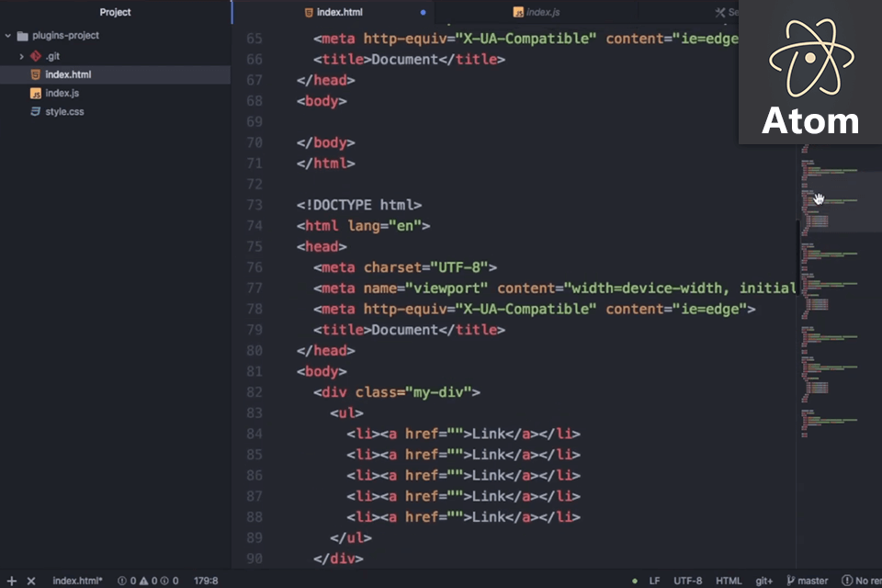Open go-to-line via the 179:8 cursor position
Viewport: 882px width, 588px height.
point(206,581)
